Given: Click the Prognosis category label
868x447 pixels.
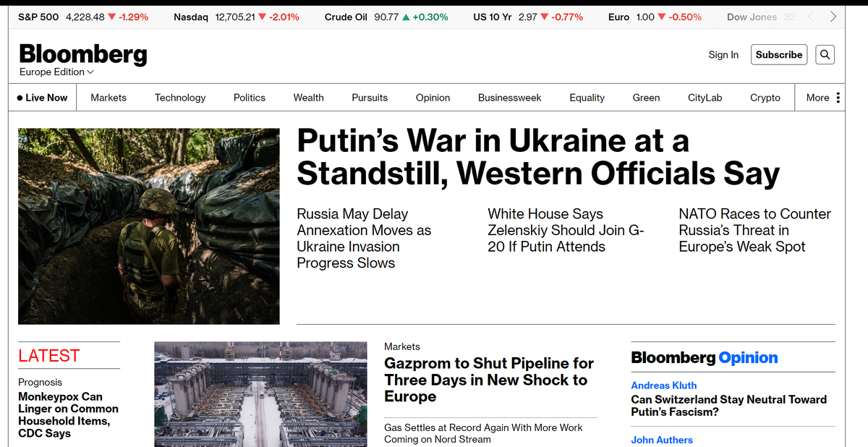Looking at the screenshot, I should click(x=40, y=382).
